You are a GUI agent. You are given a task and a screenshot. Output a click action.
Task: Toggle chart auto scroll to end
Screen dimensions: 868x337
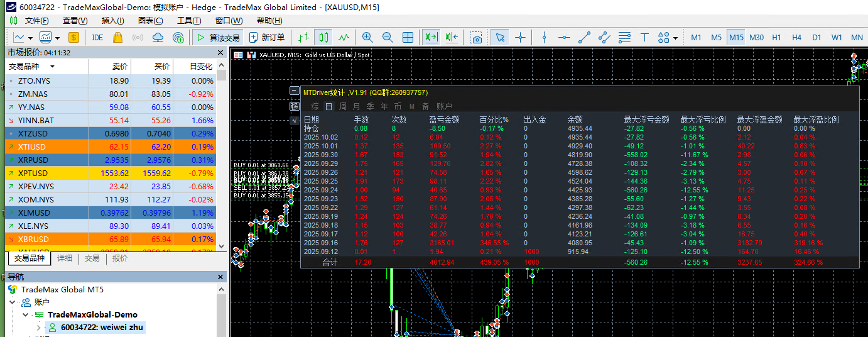tap(431, 38)
